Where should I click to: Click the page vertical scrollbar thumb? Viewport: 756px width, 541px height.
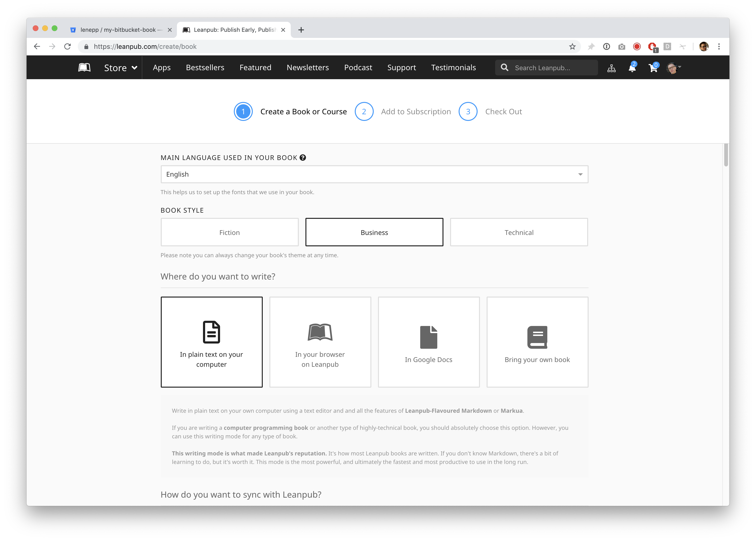click(726, 155)
